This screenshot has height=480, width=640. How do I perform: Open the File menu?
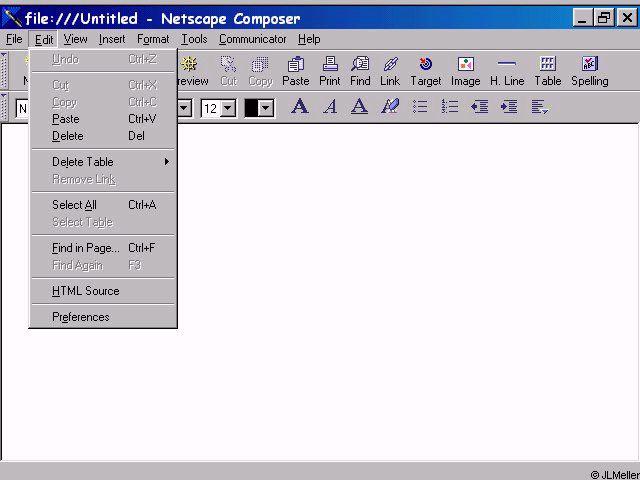point(14,39)
